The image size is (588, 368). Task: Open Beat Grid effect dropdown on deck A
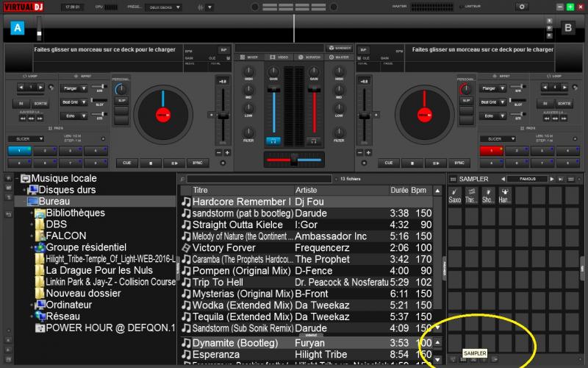coord(73,102)
